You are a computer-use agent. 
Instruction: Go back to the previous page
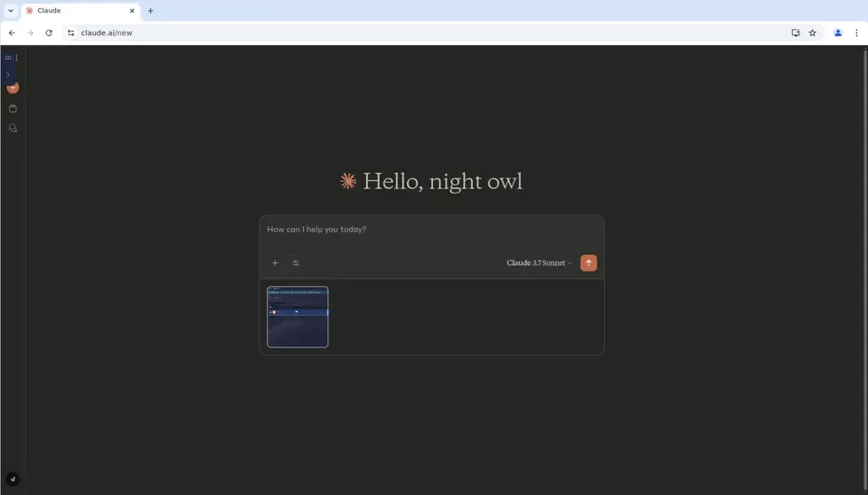coord(12,33)
